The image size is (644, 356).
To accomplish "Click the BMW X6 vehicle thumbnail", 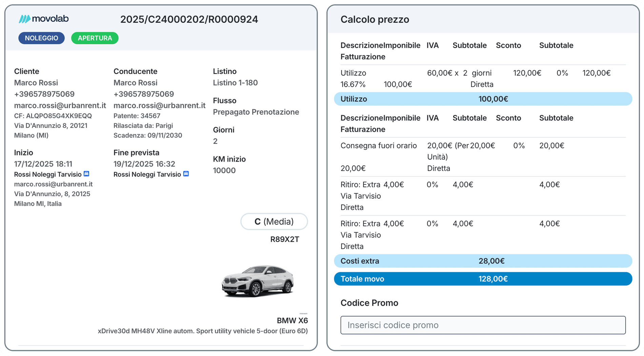I will pyautogui.click(x=258, y=281).
